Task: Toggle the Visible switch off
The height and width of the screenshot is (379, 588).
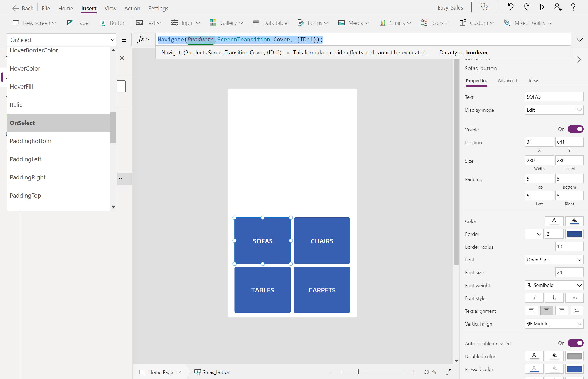Action: pyautogui.click(x=575, y=129)
